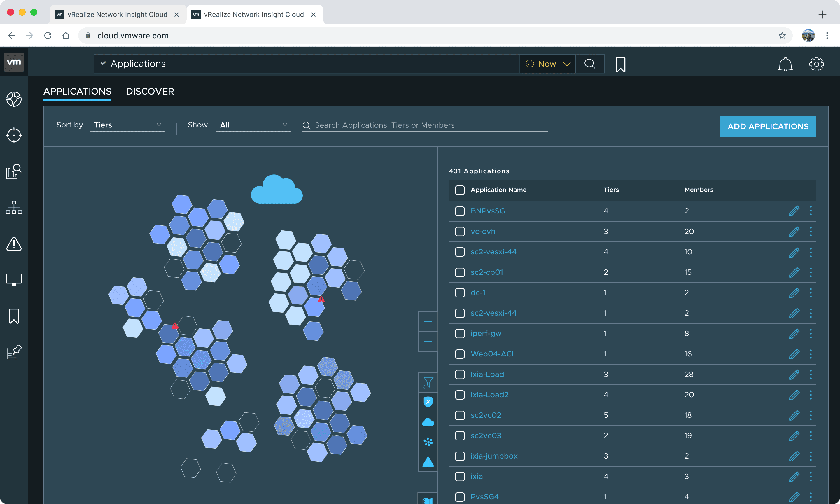
Task: Open more options for sc2vc03 row
Action: click(x=811, y=436)
